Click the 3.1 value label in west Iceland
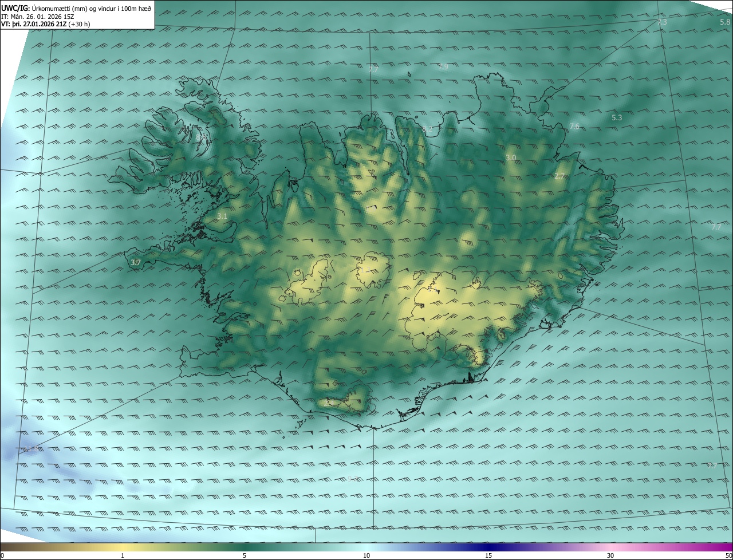This screenshot has width=733, height=560. point(223,216)
